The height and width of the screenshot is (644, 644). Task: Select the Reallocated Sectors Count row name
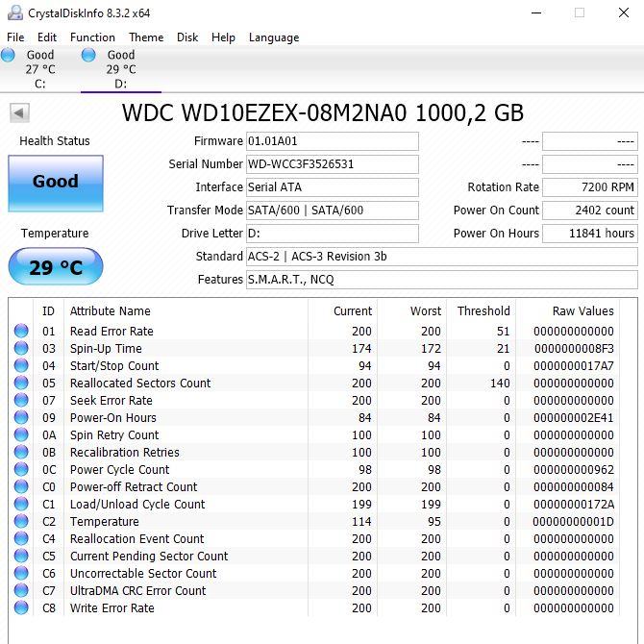tap(140, 383)
